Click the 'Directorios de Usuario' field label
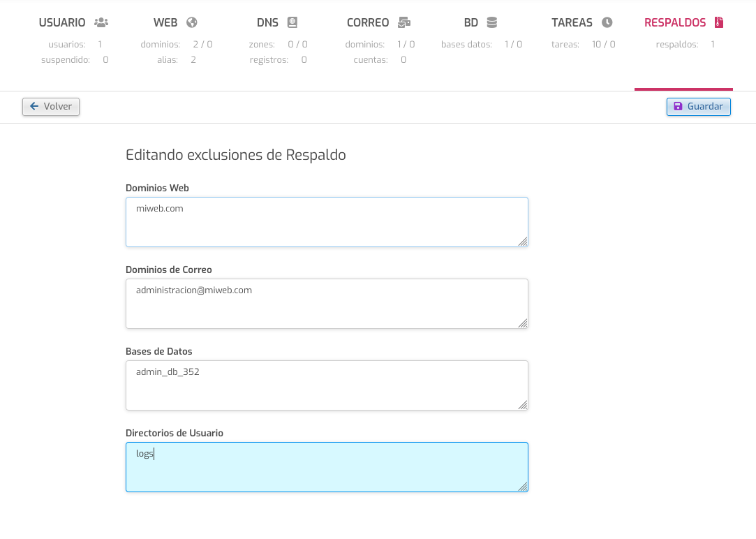This screenshot has width=756, height=539. coord(175,433)
